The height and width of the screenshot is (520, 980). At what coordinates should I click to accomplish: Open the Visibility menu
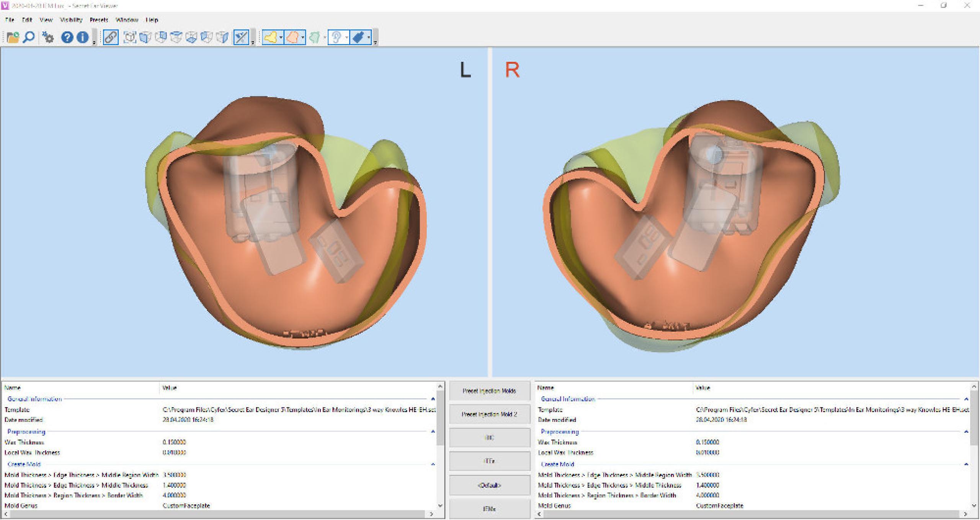[71, 20]
